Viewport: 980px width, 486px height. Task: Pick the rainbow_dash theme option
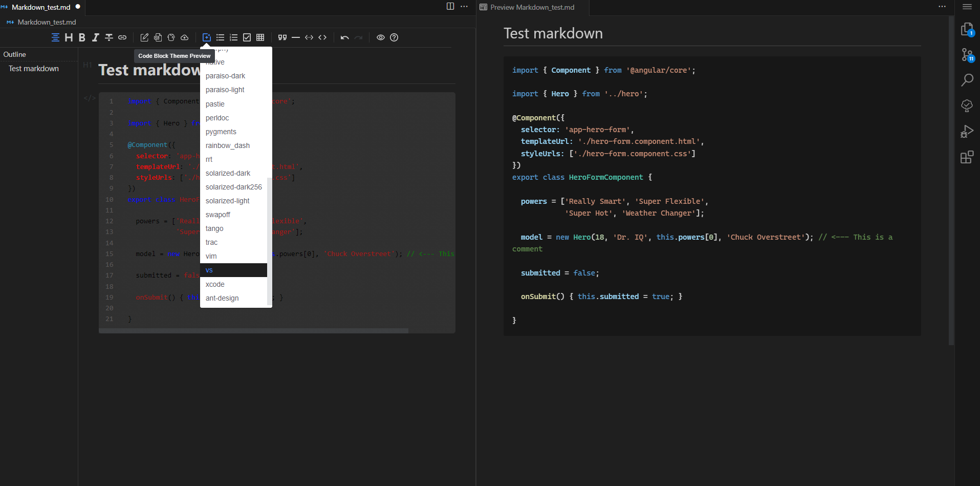coord(228,145)
